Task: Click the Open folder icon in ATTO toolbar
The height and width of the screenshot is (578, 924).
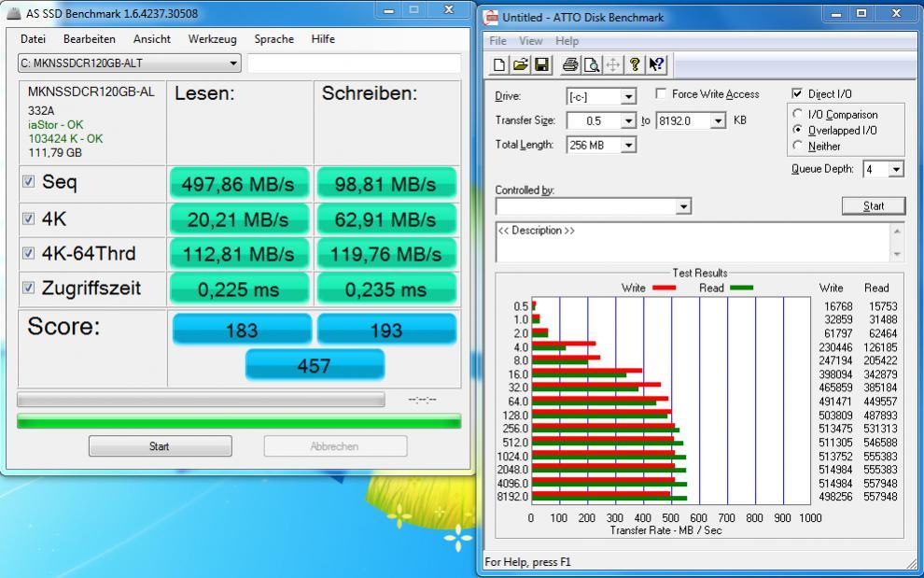Action: (521, 64)
